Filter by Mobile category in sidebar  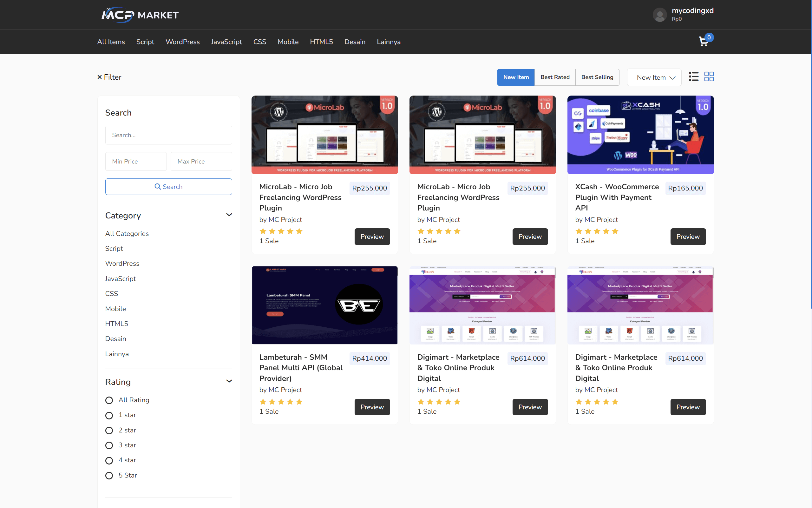pyautogui.click(x=115, y=309)
